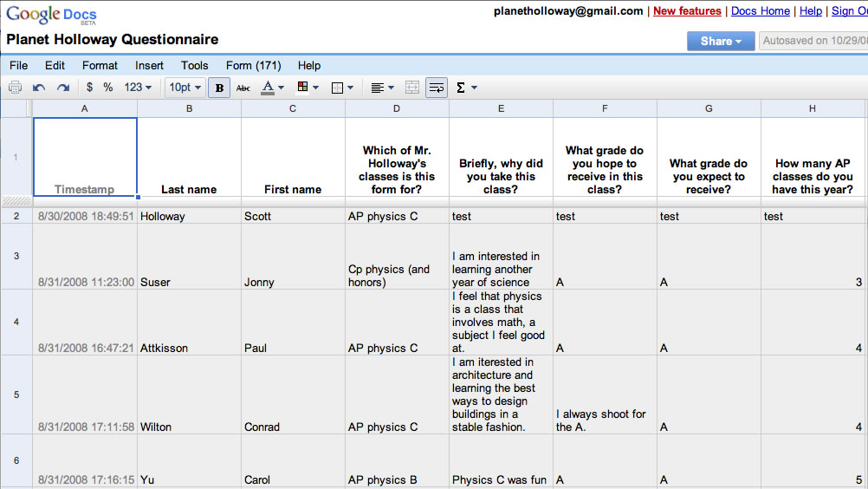Viewport: 868px width, 489px height.
Task: Select row 2 header
Action: (16, 216)
